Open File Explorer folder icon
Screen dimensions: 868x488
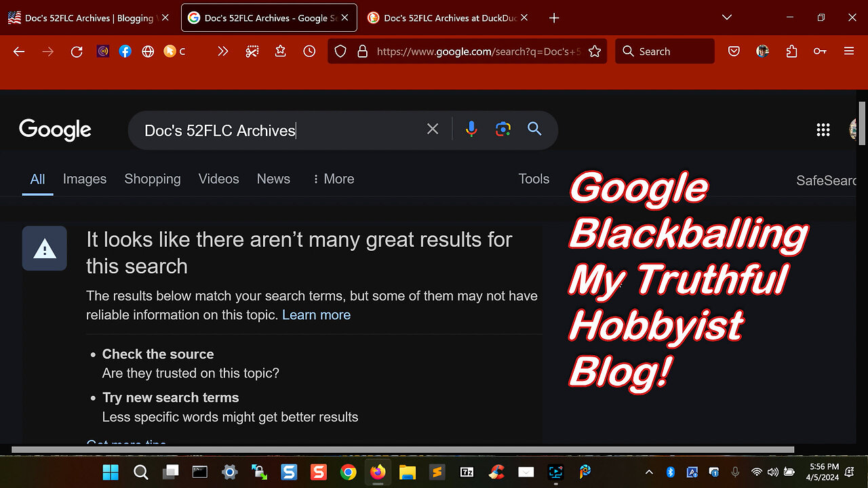(x=407, y=472)
